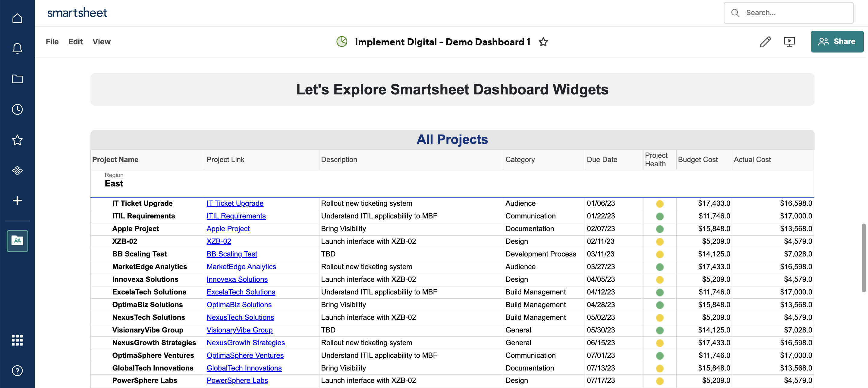Viewport: 868px width, 388px height.
Task: Open the View menu
Action: click(x=102, y=42)
